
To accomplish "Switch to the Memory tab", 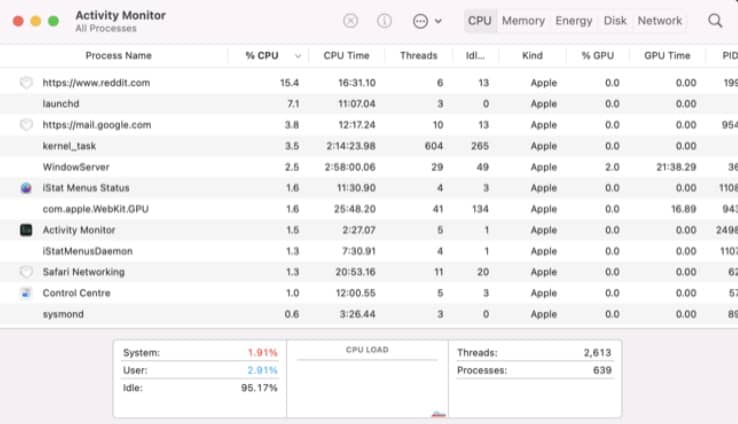I will pyautogui.click(x=523, y=21).
